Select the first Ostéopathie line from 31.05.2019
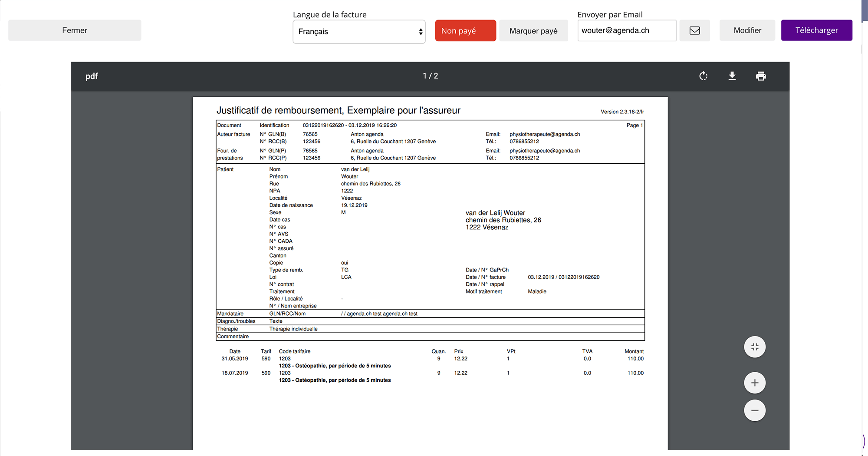 click(x=335, y=366)
